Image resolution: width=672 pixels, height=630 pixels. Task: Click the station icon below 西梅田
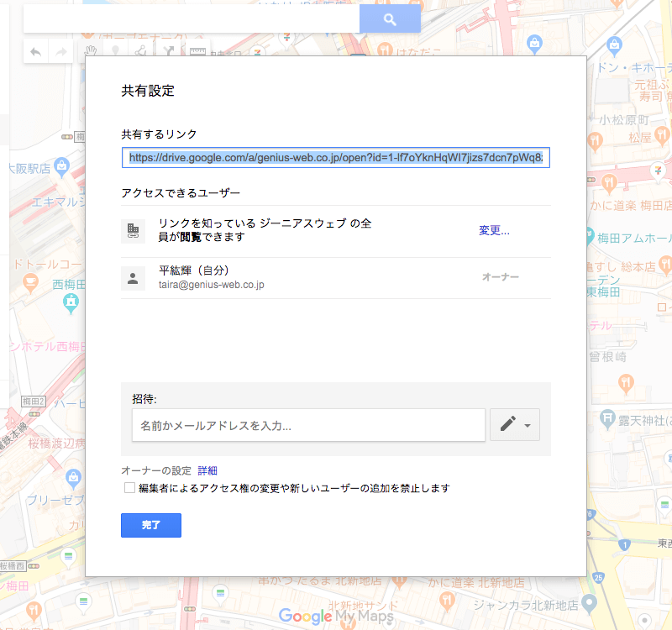click(x=71, y=304)
